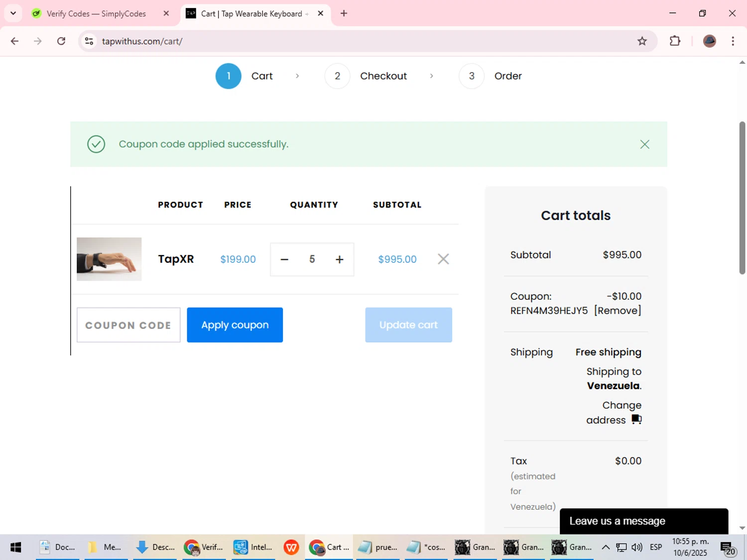
Task: Increase TapXR quantity with plus button
Action: click(x=340, y=259)
